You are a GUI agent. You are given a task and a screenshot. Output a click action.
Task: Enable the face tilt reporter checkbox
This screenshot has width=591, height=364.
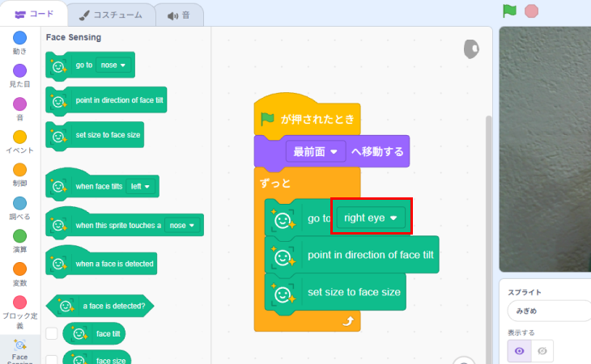(52, 333)
